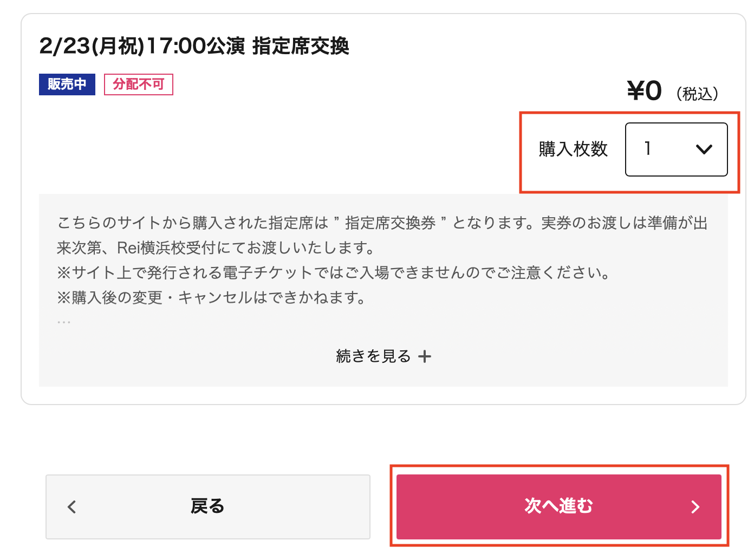Click the 電子チケット entry warning line
The image size is (754, 560).
(x=334, y=272)
